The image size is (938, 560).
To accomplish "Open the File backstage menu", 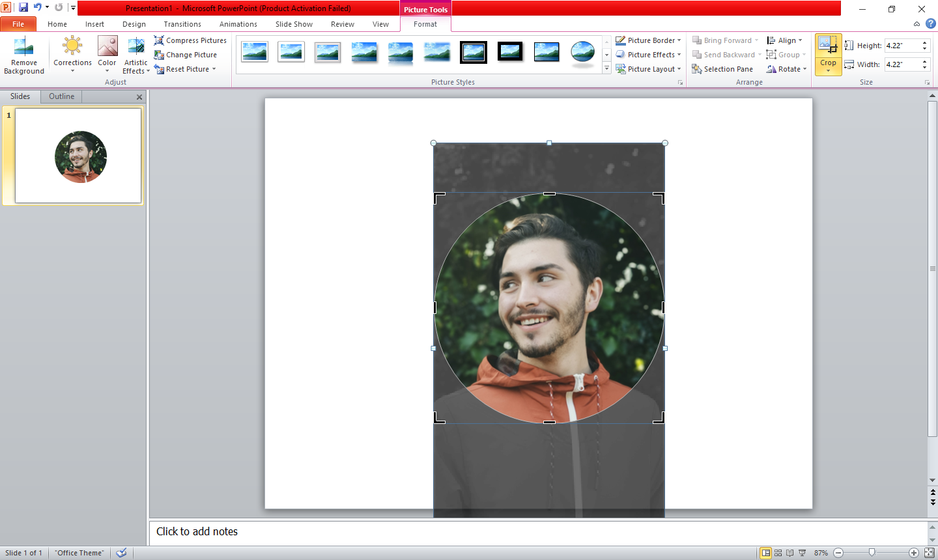I will (x=18, y=24).
